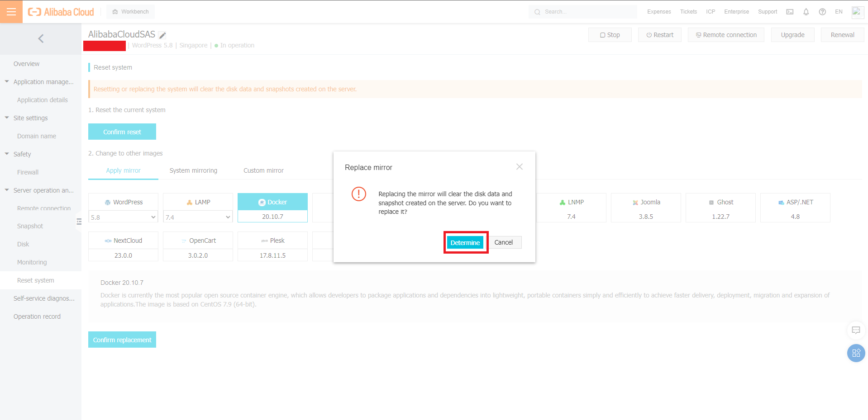Image resolution: width=868 pixels, height=420 pixels.
Task: Open the blue quick-tools grid icon
Action: pos(856,353)
